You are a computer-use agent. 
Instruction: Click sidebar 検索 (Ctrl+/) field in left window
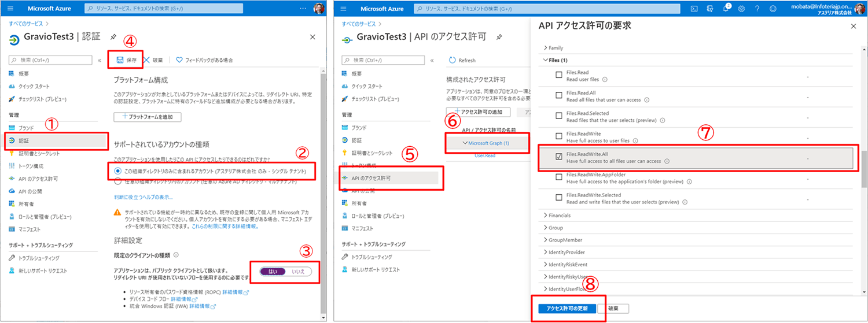[x=51, y=60]
